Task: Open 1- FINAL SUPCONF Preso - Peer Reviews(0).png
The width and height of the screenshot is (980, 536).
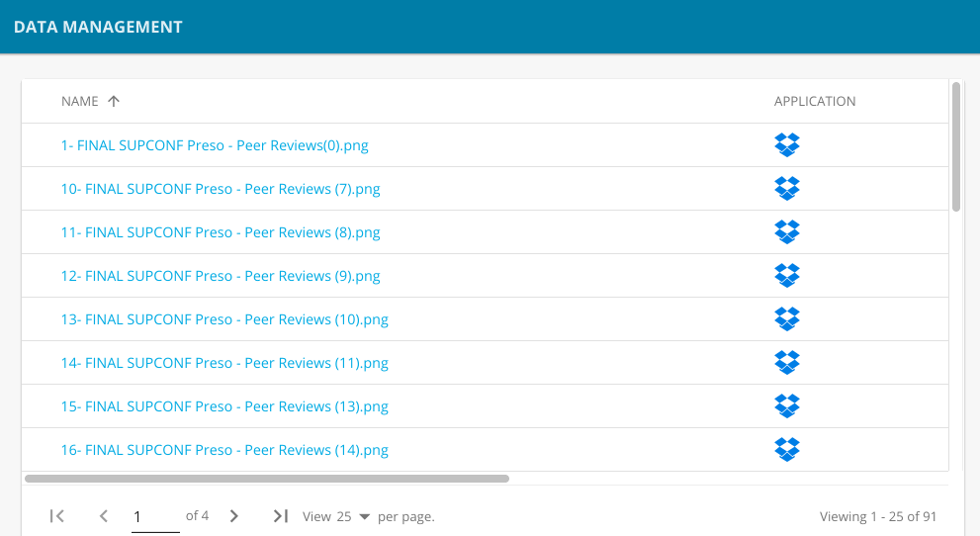Action: point(215,145)
